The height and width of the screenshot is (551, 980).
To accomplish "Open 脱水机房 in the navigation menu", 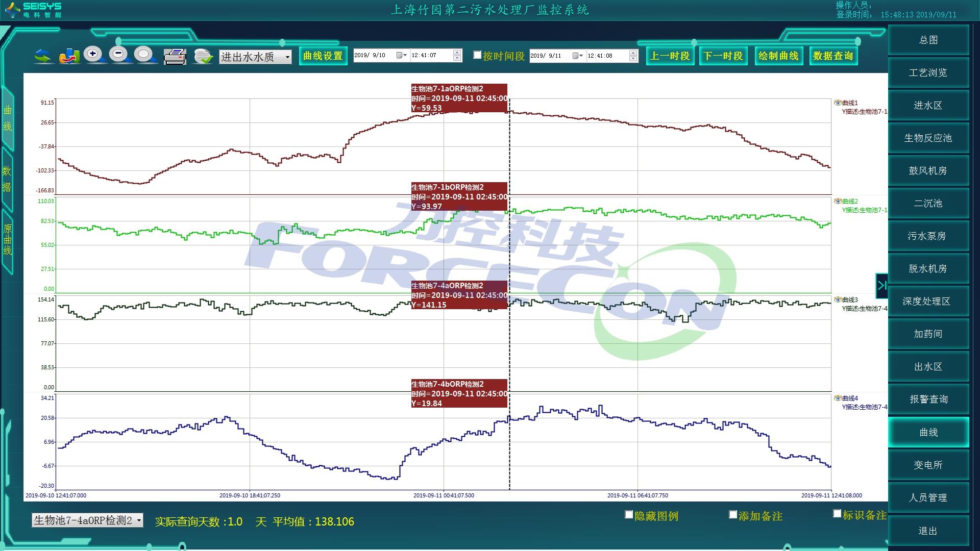I will pos(928,268).
